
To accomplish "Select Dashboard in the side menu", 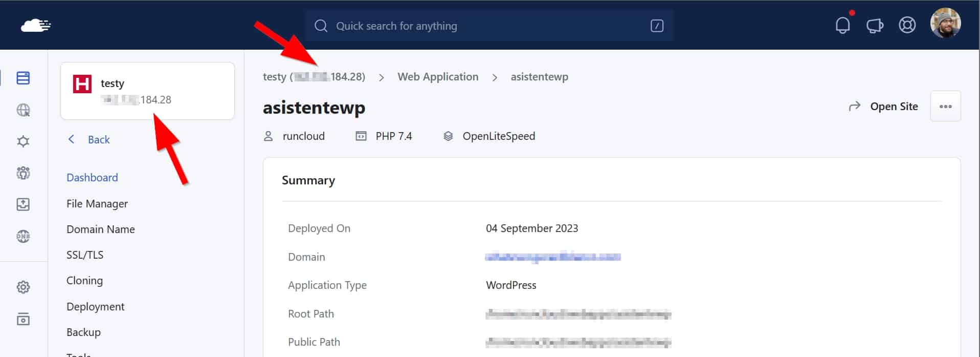I will point(92,177).
